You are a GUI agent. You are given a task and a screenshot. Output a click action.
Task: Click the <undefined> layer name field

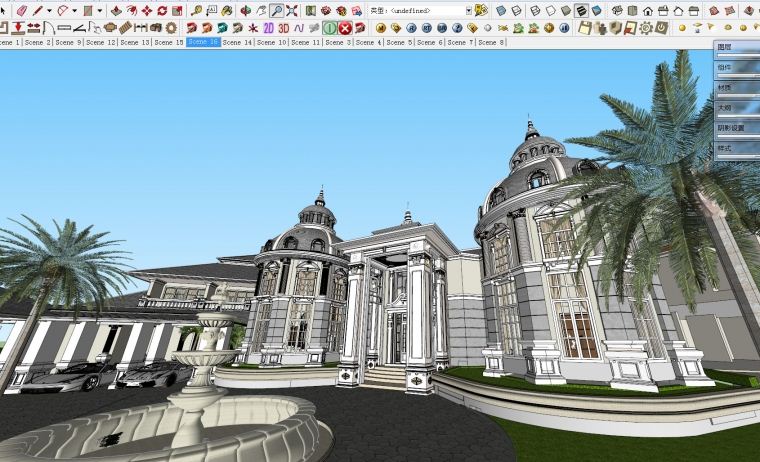(417, 11)
